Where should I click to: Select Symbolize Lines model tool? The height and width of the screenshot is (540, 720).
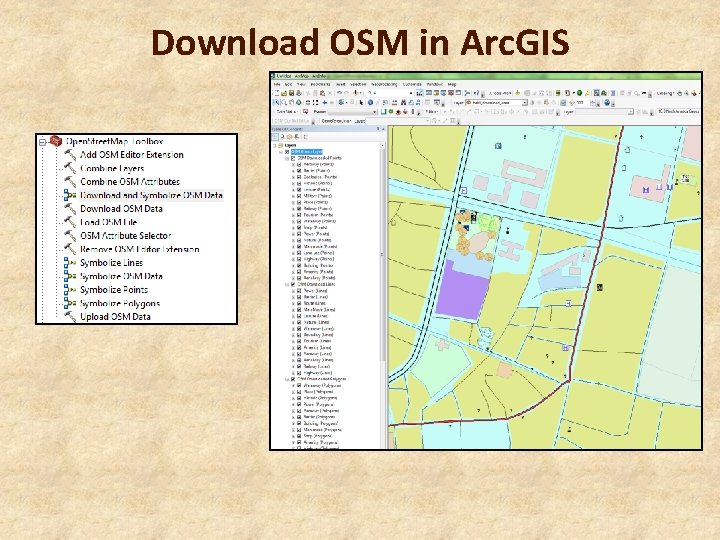[x=112, y=263]
